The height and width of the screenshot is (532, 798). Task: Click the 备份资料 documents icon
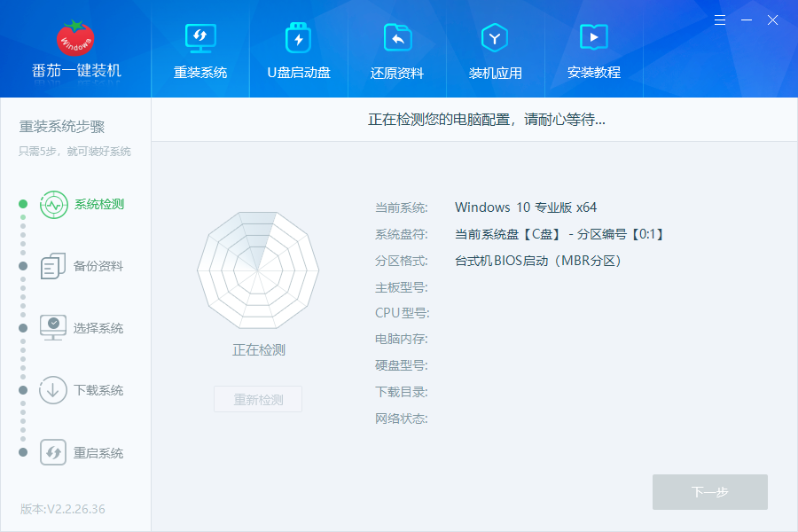53,266
